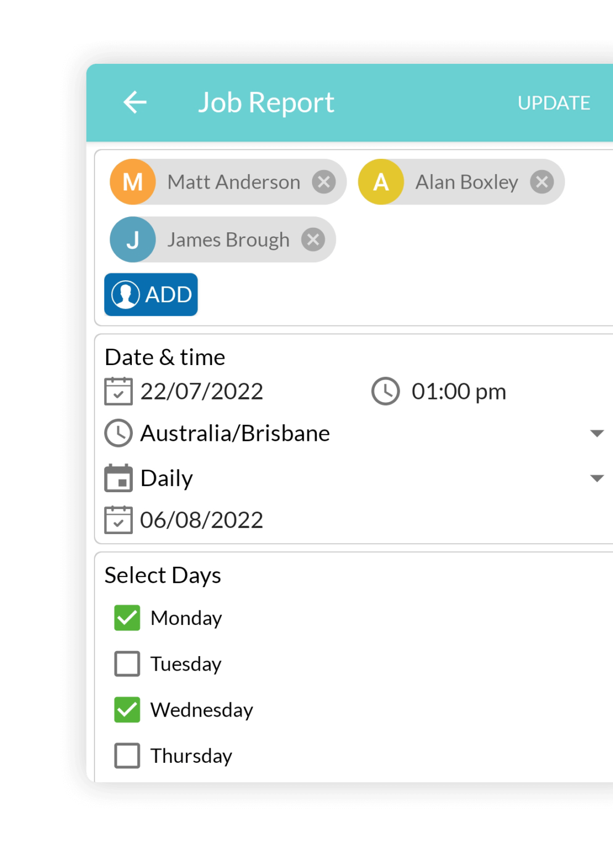This screenshot has width=613, height=868.
Task: Remove Alan Boxley from the assignees
Action: point(541,181)
